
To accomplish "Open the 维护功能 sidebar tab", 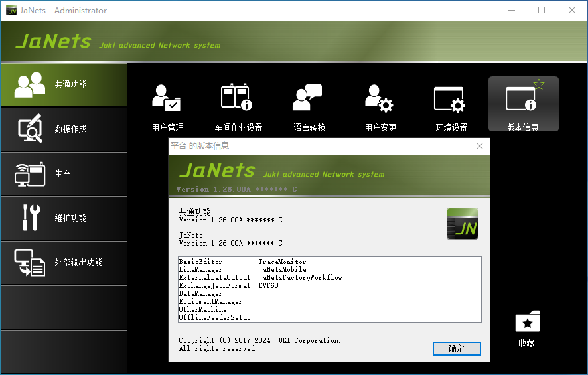I will [63, 218].
